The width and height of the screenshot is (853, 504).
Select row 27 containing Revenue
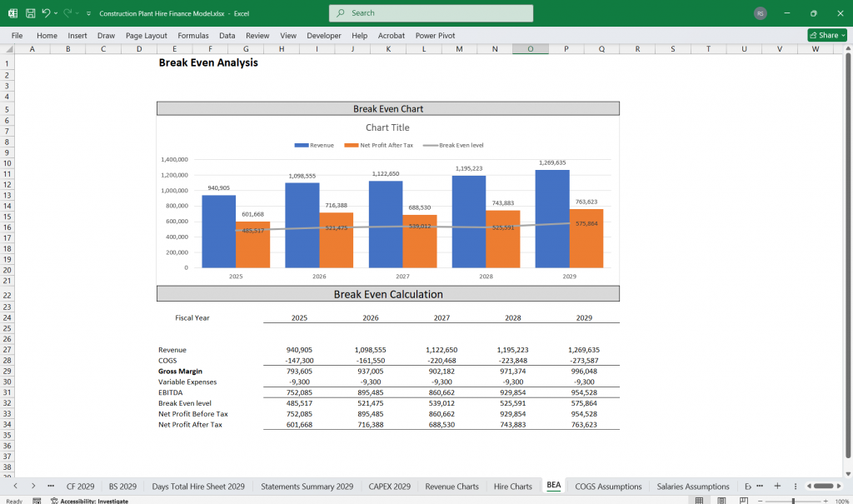(x=8, y=350)
